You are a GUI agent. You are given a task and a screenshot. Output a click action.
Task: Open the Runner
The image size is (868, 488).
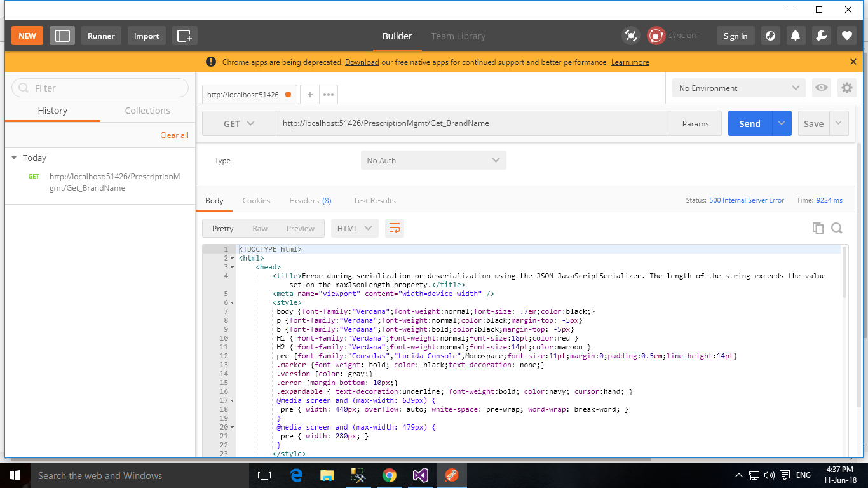tap(102, 36)
